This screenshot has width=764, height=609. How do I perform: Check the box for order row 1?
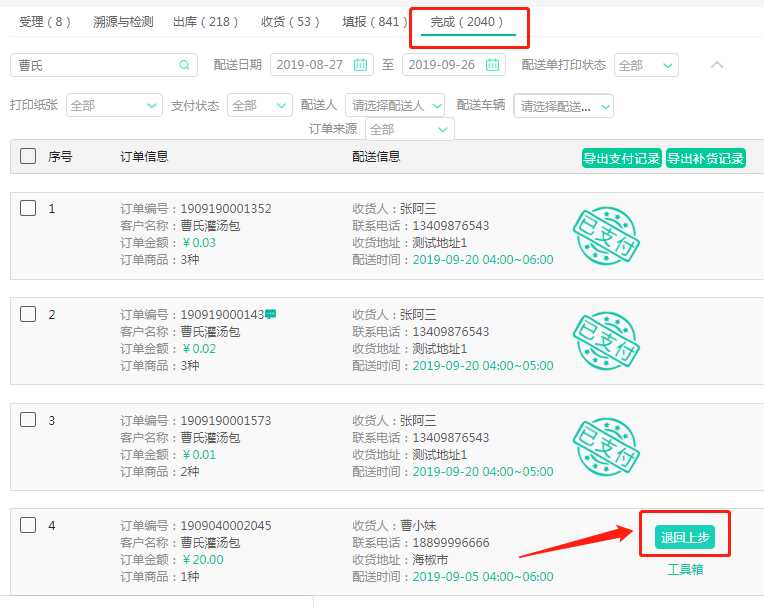point(28,208)
